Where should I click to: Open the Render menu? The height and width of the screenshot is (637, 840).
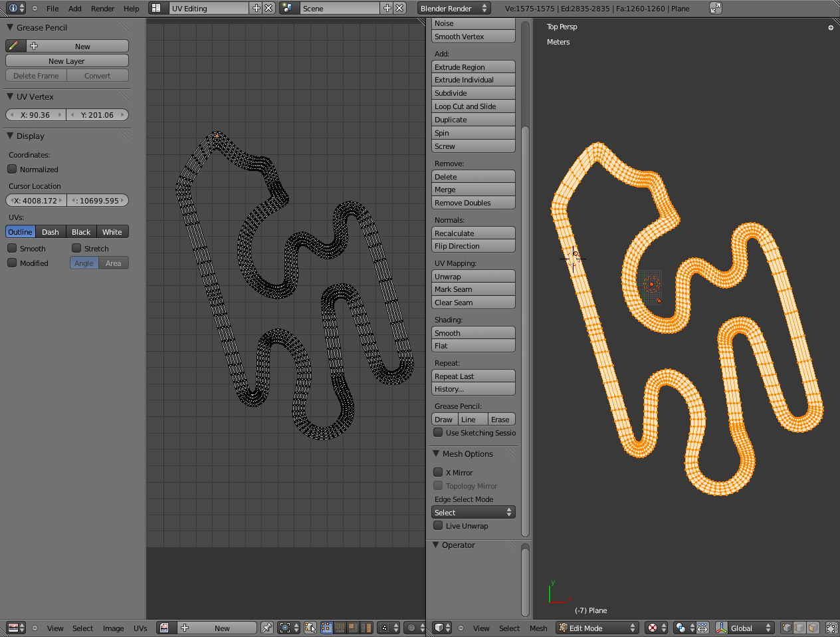click(x=103, y=9)
